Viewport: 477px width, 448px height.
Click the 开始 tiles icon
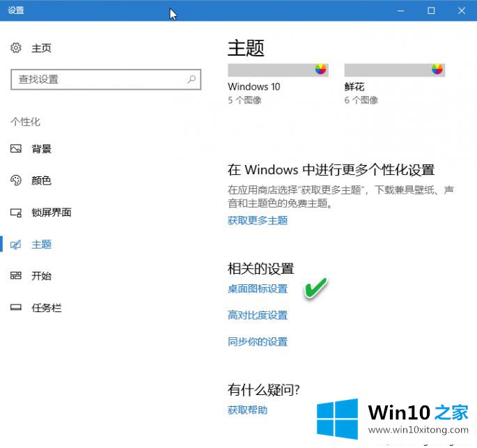(x=16, y=276)
